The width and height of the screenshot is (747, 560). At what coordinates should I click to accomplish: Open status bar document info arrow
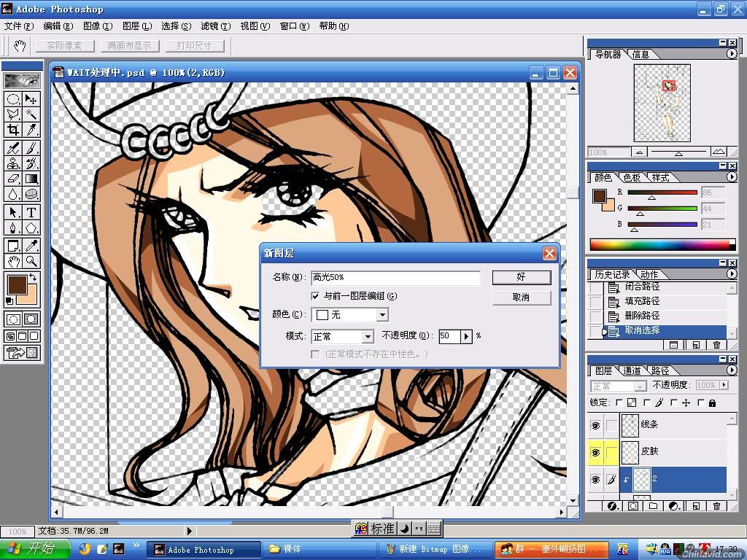189,531
